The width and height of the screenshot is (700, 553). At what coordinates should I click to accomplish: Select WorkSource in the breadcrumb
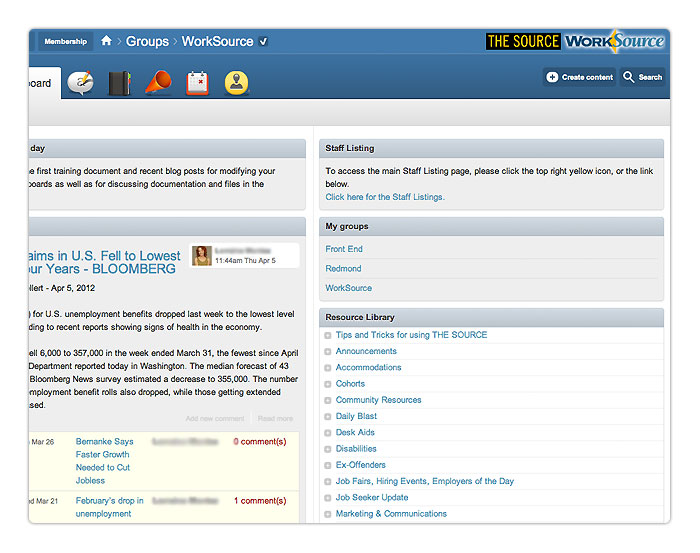[217, 42]
